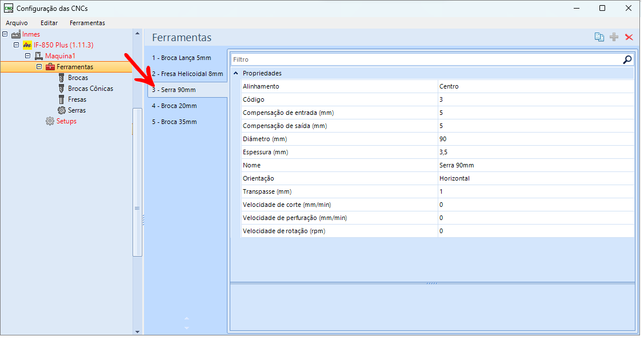The width and height of the screenshot is (644, 340).
Task: Click the tool list scroll down arrow
Action: click(x=187, y=328)
